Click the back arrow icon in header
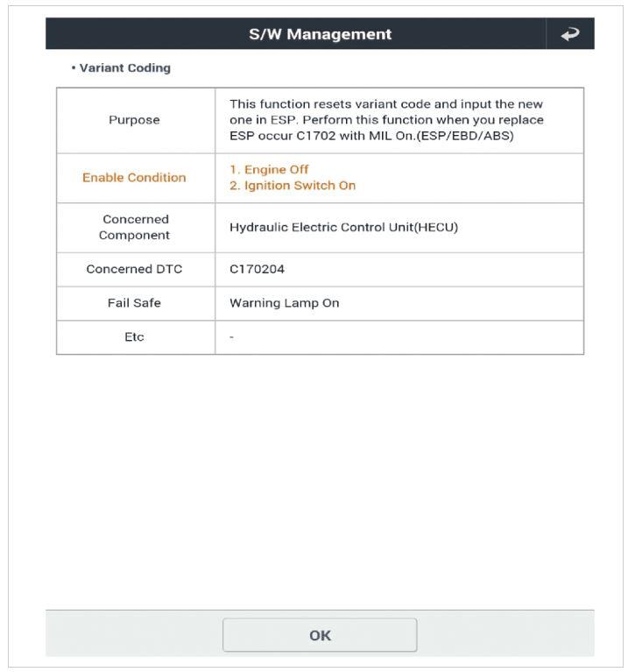 point(570,34)
